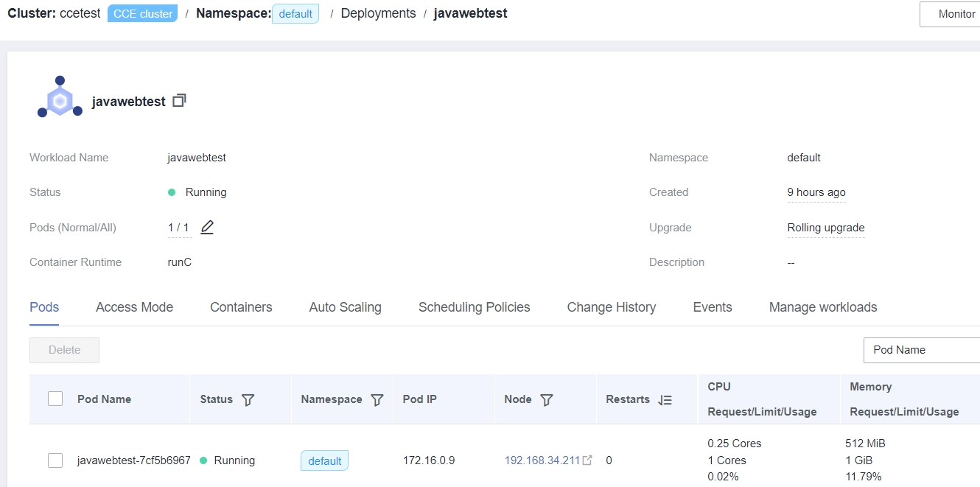Click the CCE cluster badge
This screenshot has width=980, height=487.
pyautogui.click(x=141, y=13)
